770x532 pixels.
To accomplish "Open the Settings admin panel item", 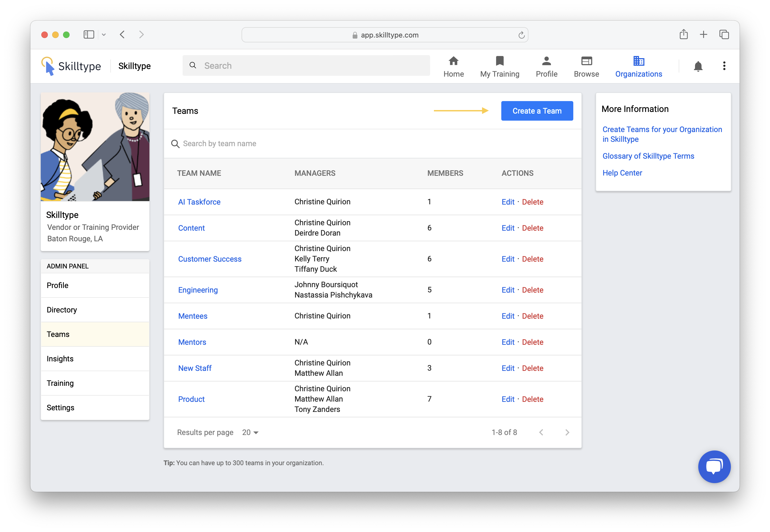I will pos(60,408).
